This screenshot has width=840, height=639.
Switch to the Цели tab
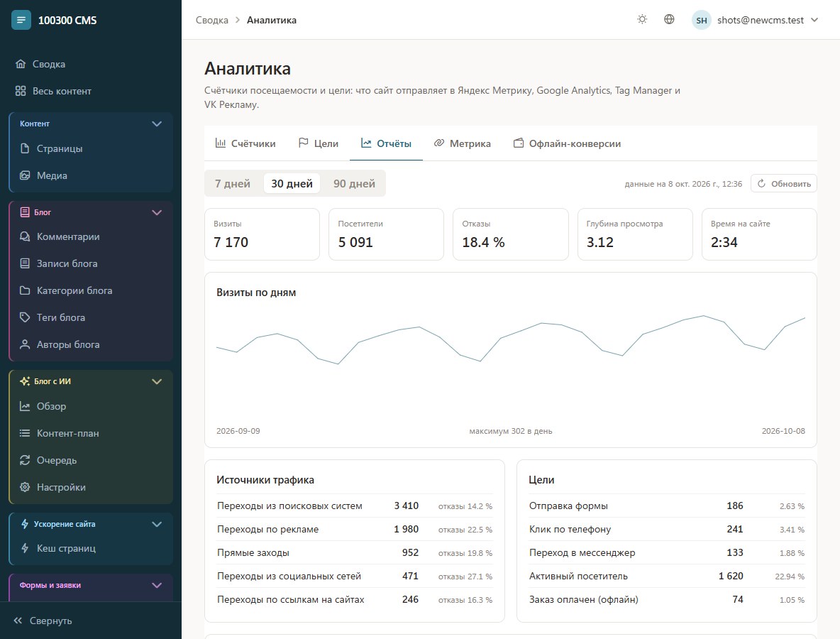point(319,143)
